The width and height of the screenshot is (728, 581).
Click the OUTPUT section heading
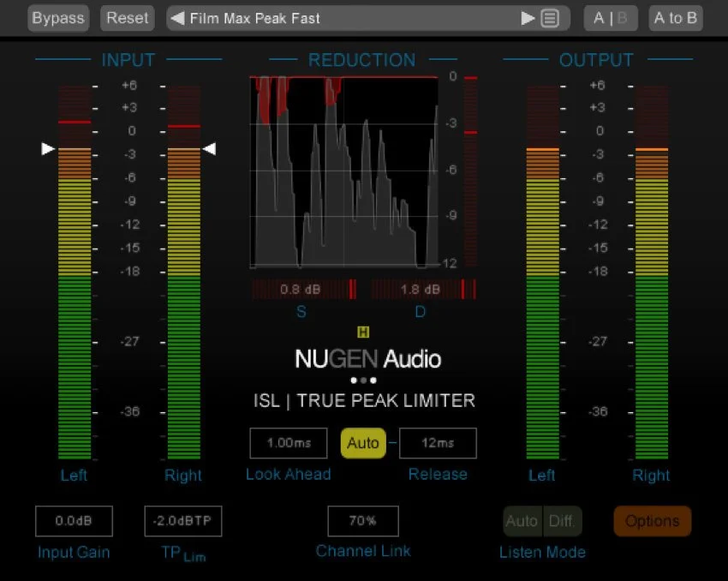(596, 60)
